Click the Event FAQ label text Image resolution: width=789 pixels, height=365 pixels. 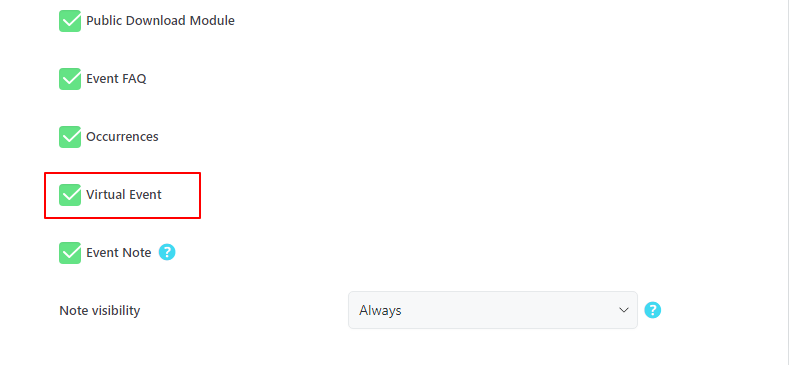point(116,79)
